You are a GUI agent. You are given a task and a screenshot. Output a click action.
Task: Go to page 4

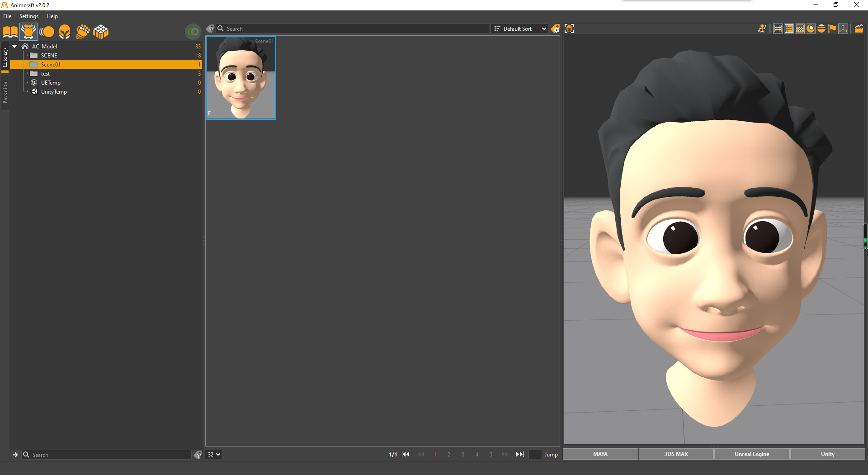[x=477, y=454]
